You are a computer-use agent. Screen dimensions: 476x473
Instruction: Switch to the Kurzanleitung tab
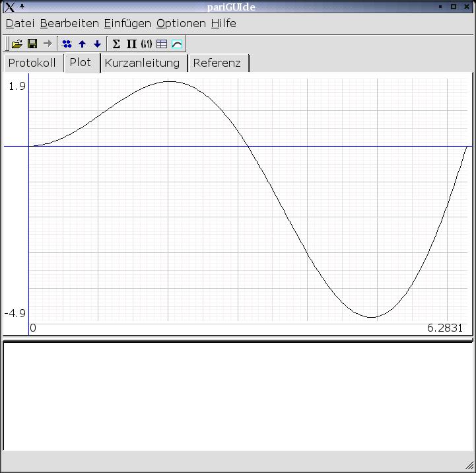coord(142,63)
